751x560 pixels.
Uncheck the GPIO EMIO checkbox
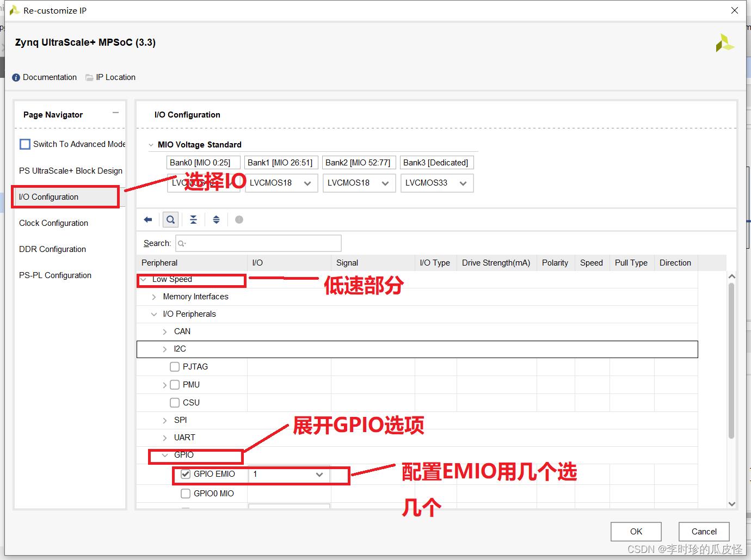coord(185,474)
